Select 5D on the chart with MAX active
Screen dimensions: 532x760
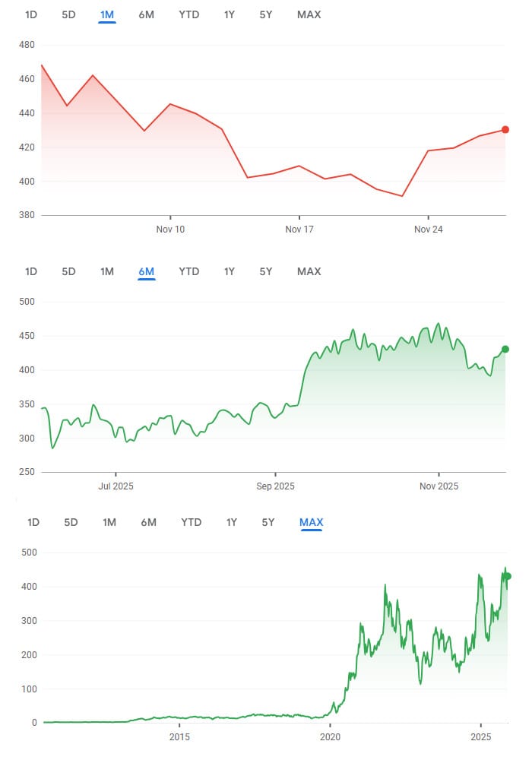(x=71, y=522)
